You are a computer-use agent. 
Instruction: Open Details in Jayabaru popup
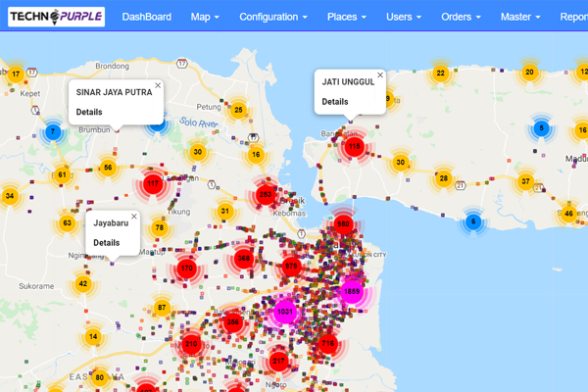coord(107,243)
